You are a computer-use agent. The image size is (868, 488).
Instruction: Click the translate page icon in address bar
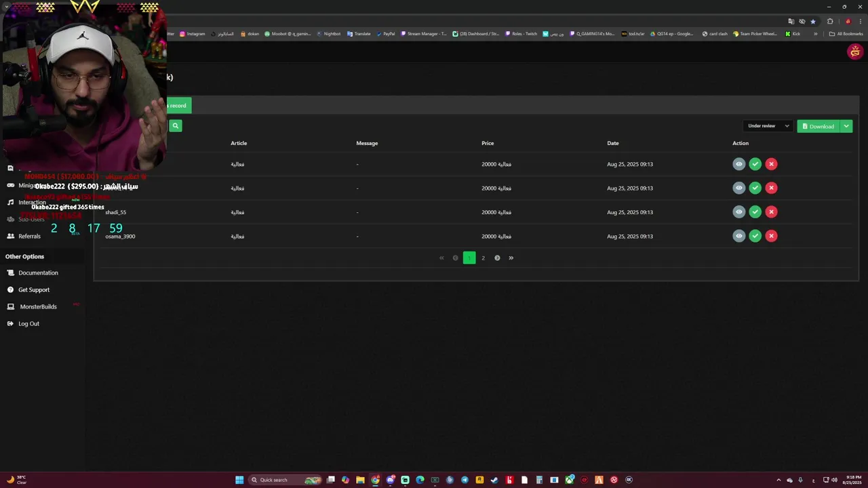click(x=791, y=21)
